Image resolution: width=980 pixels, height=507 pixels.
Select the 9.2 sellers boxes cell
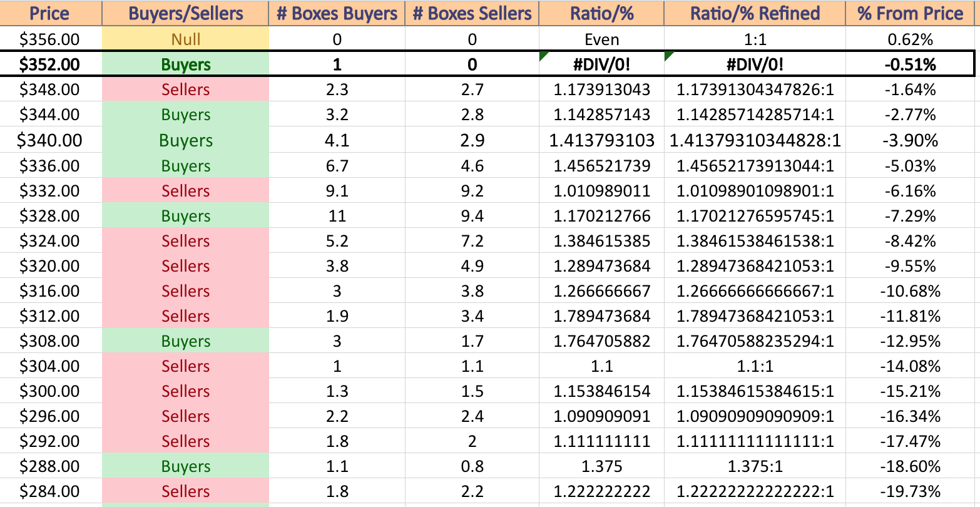(472, 191)
